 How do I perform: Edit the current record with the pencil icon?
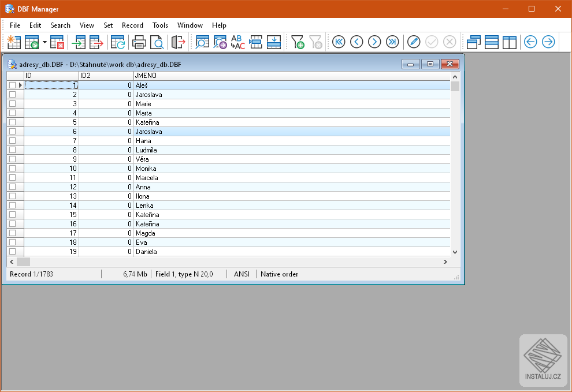(x=414, y=42)
